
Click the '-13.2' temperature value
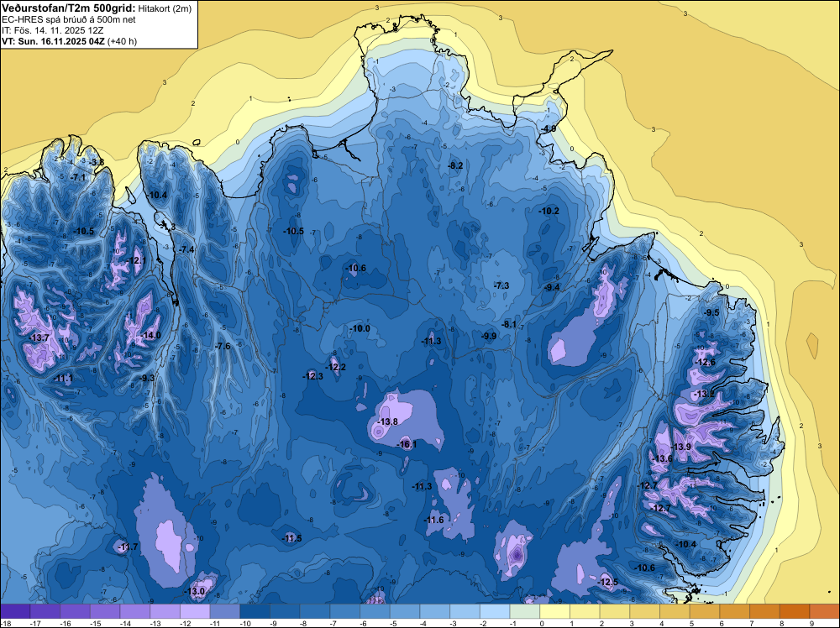705,394
